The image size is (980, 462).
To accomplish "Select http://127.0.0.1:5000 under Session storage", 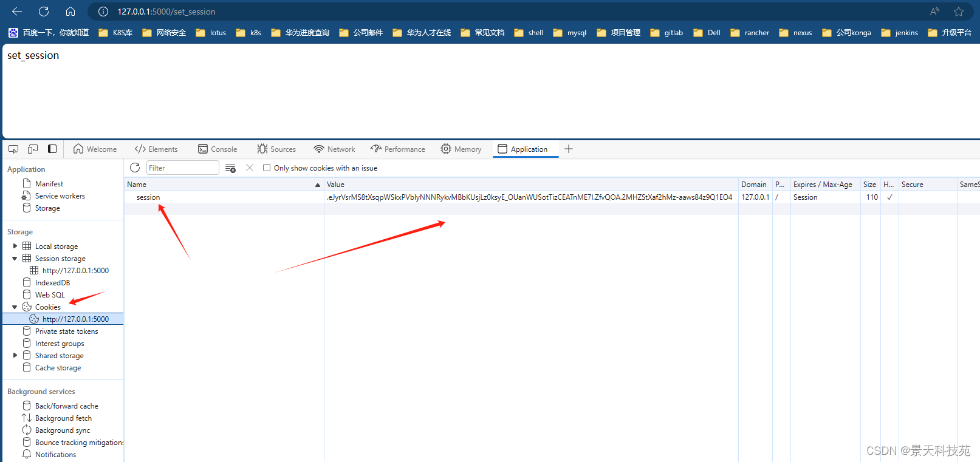I will point(69,270).
